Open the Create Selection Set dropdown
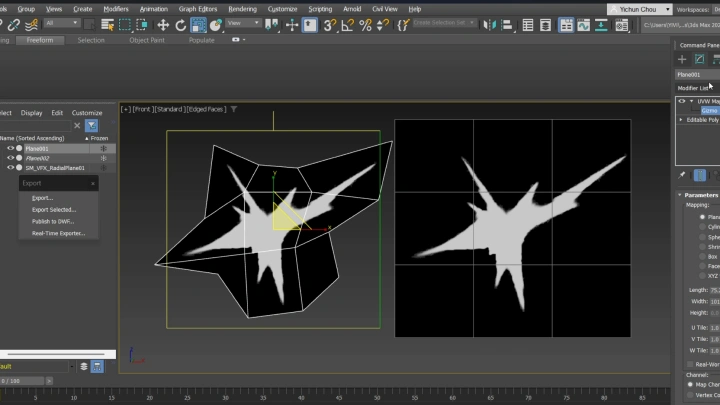 click(444, 22)
